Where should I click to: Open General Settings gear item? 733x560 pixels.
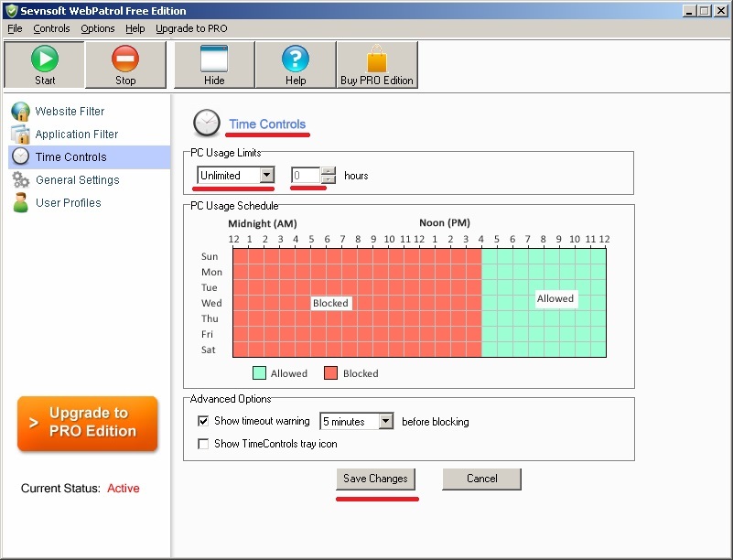click(x=77, y=180)
